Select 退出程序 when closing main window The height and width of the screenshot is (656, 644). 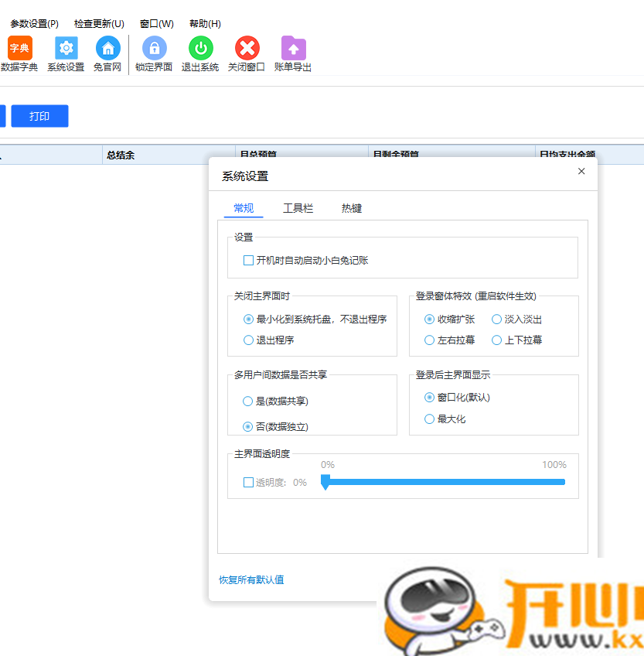click(x=248, y=340)
